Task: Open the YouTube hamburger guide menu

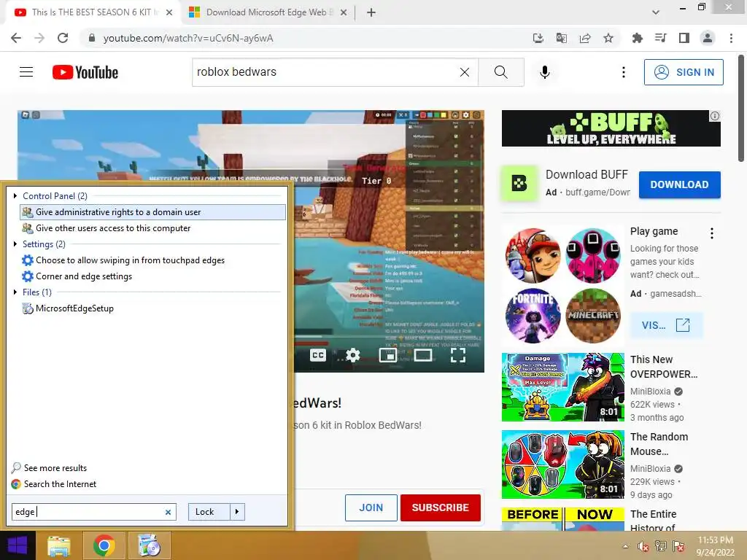Action: pyautogui.click(x=26, y=72)
